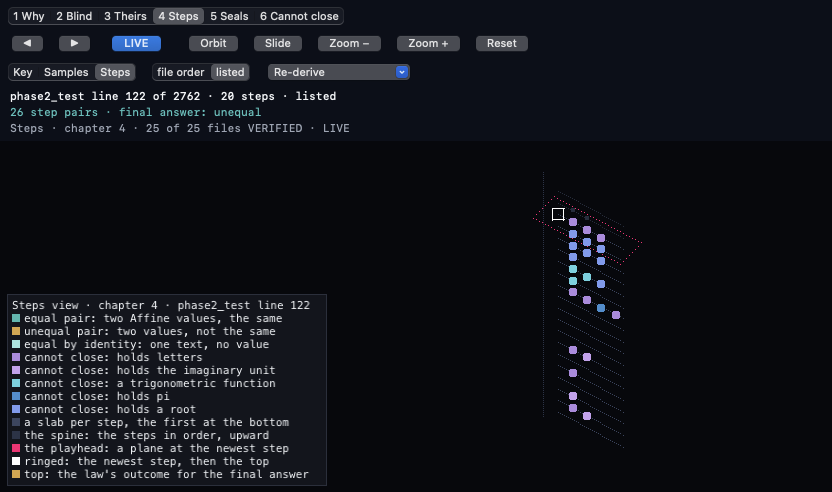Switch to the Samples view

[x=66, y=72]
